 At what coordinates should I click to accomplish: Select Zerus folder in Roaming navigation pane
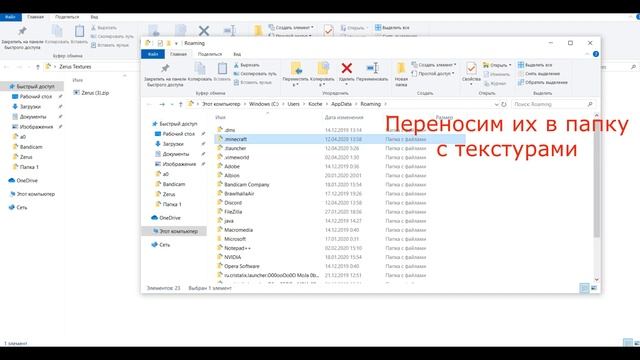165,194
